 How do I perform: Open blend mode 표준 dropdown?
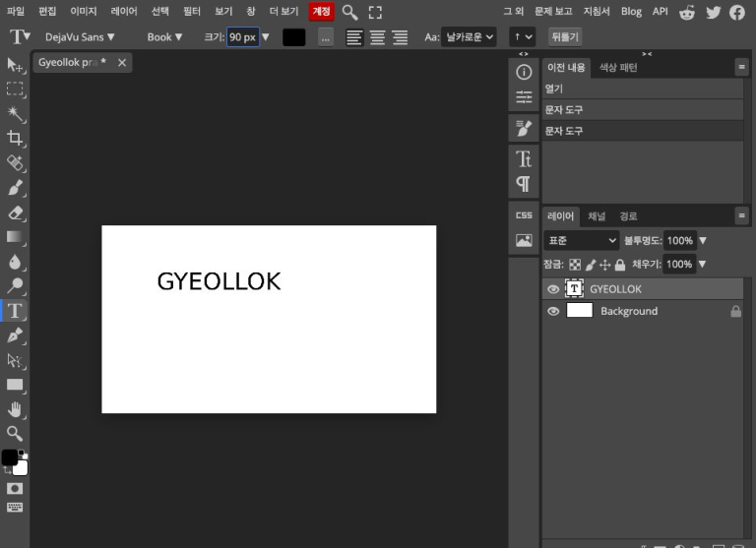(582, 240)
